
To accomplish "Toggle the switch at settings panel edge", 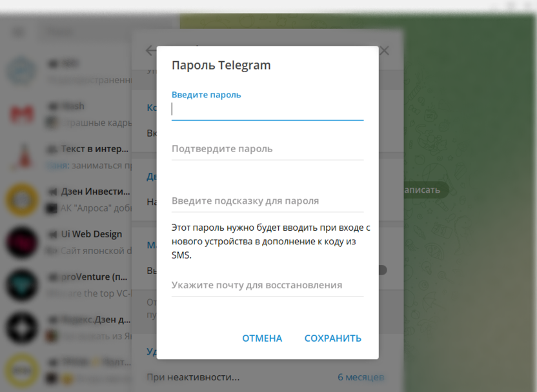I will (x=382, y=270).
